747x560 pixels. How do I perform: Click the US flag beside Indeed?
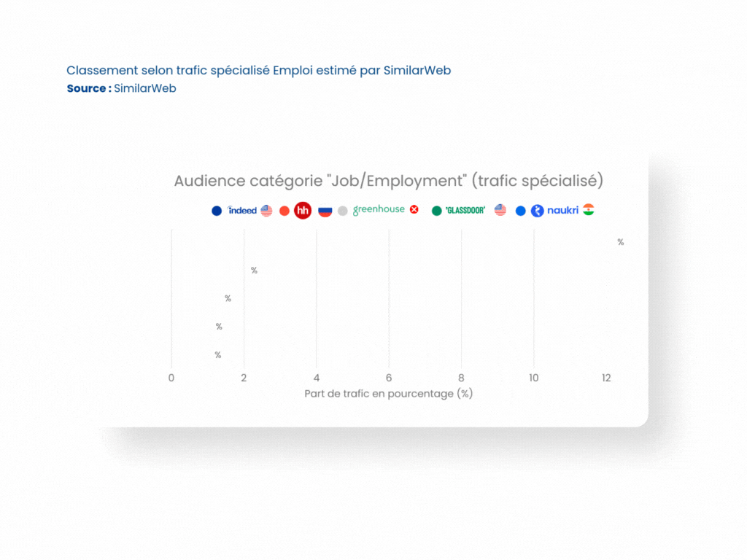coord(267,211)
